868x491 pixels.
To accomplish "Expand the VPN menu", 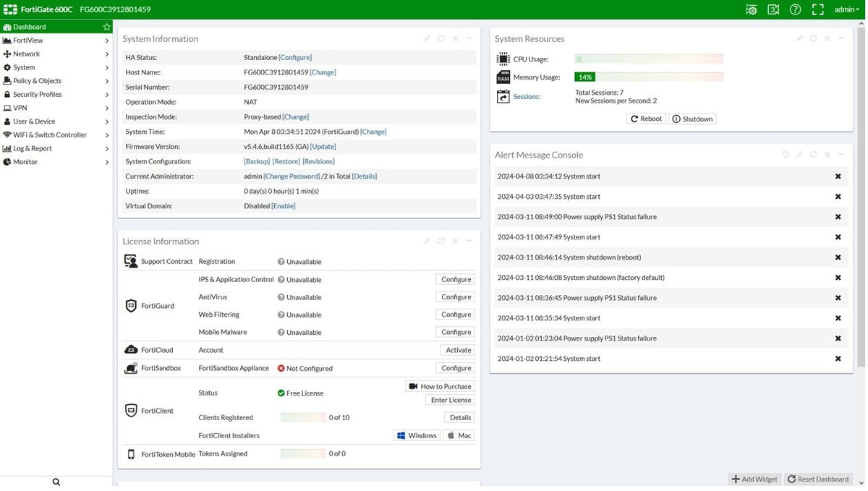I will [56, 108].
